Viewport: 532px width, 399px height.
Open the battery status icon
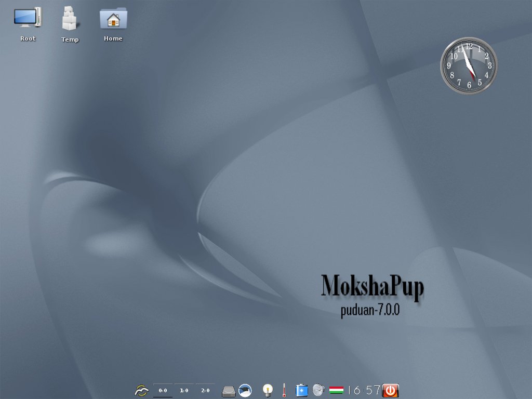coord(301,391)
